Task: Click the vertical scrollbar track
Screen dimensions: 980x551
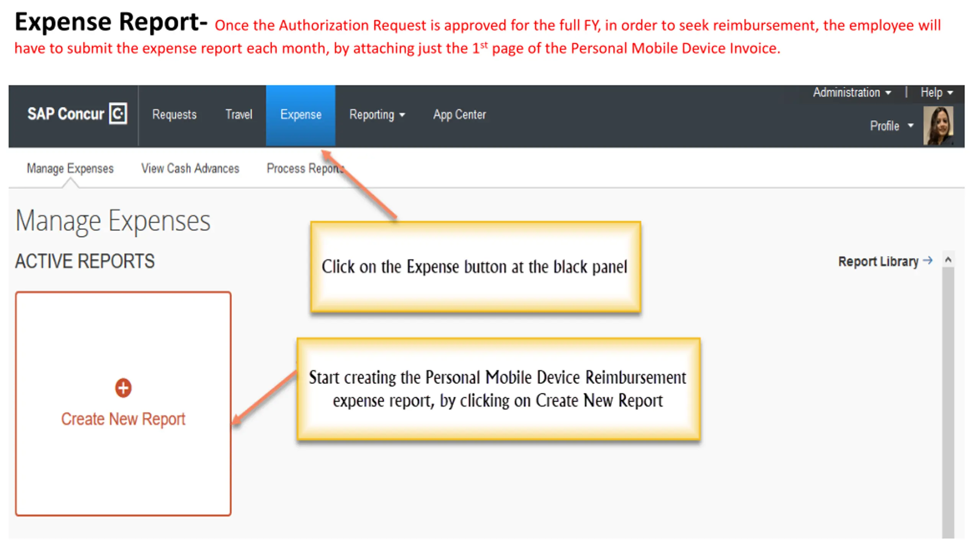Action: (948, 402)
